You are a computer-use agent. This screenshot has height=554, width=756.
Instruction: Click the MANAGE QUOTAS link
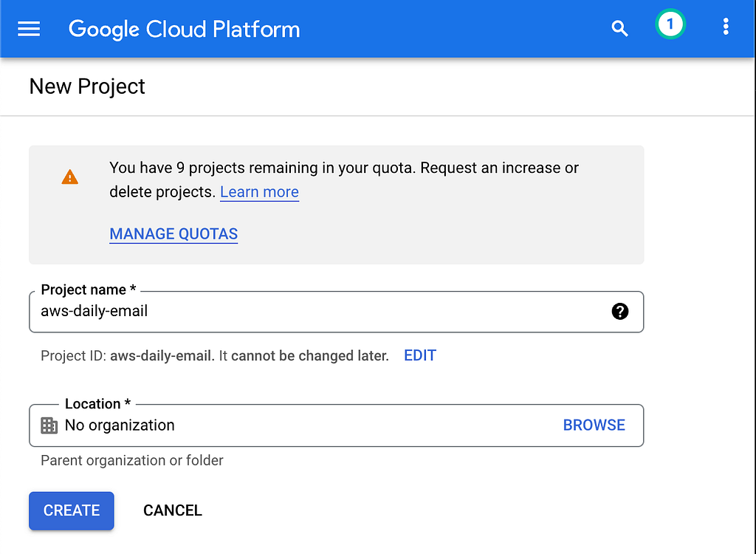(x=173, y=234)
